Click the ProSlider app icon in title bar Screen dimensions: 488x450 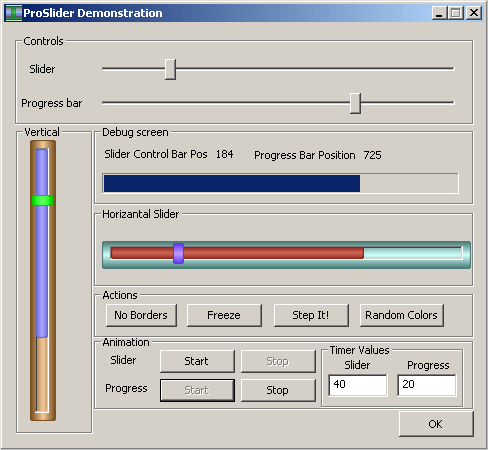pyautogui.click(x=14, y=13)
